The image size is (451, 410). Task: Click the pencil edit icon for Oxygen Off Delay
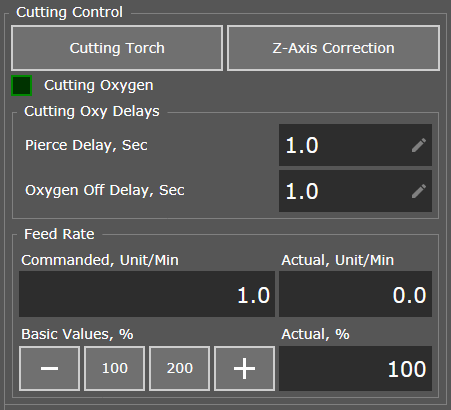419,191
